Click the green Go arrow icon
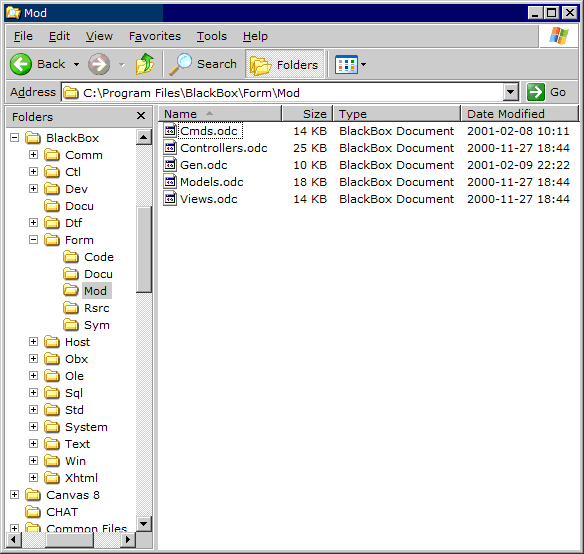The height and width of the screenshot is (554, 584). 536,92
